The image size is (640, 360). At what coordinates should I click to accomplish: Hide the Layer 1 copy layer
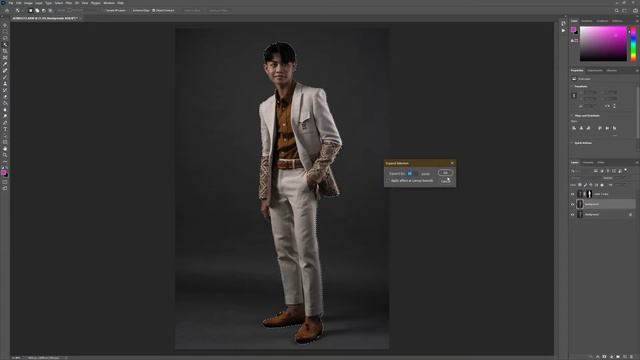pyautogui.click(x=573, y=194)
